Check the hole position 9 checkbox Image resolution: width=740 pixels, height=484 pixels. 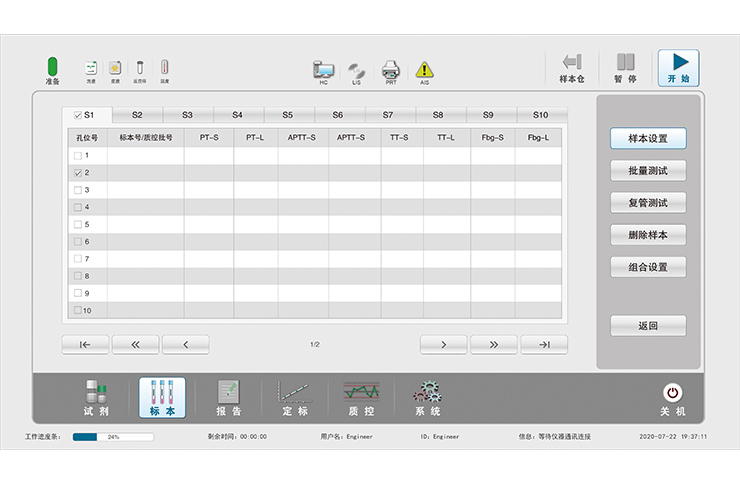(78, 293)
